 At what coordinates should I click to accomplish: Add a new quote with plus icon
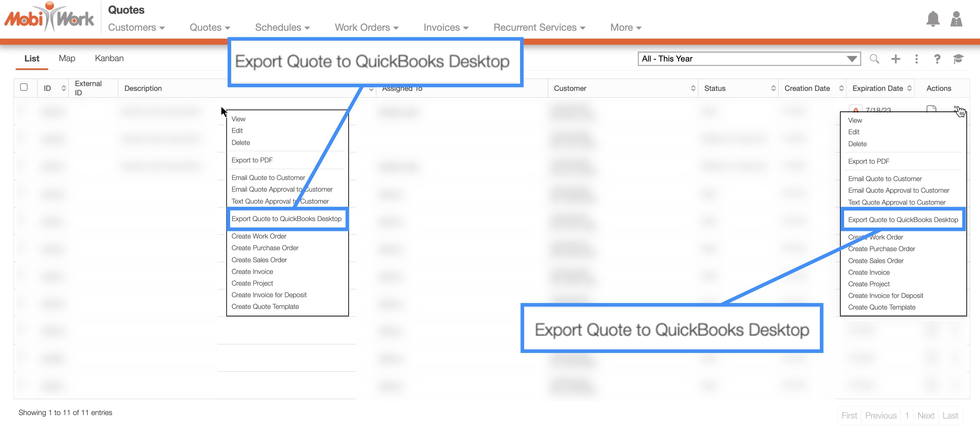tap(896, 59)
